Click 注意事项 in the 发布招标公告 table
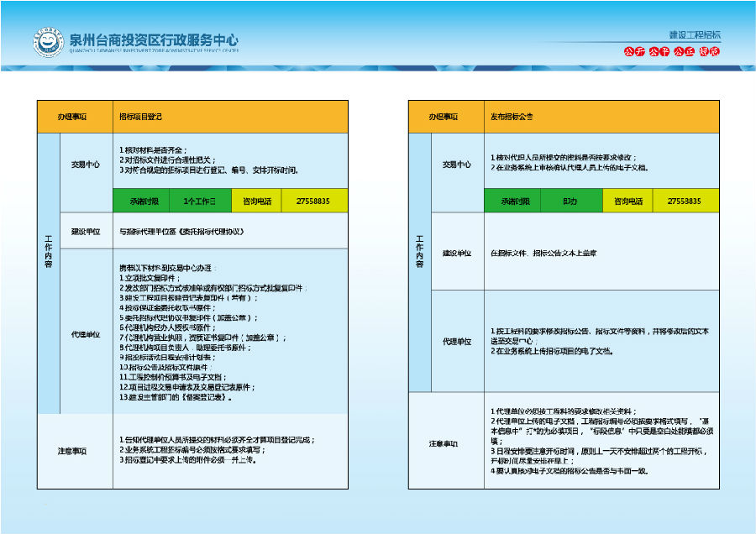Image resolution: width=756 pixels, height=534 pixels. (444, 443)
